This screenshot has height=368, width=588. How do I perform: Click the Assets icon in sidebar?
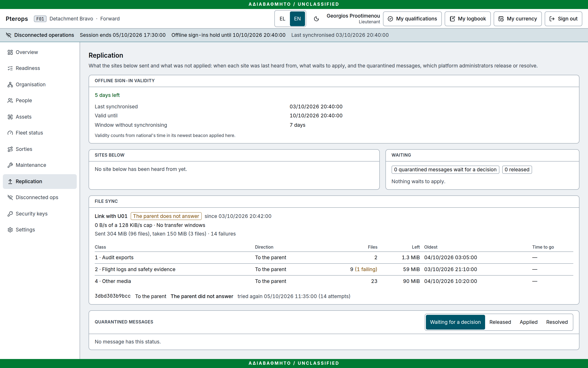click(x=10, y=117)
